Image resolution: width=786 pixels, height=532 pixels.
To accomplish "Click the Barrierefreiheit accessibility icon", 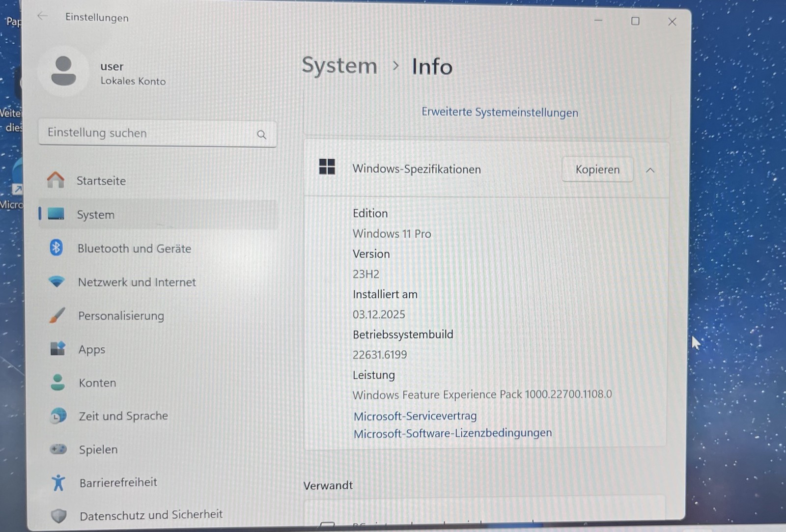I will (x=58, y=482).
